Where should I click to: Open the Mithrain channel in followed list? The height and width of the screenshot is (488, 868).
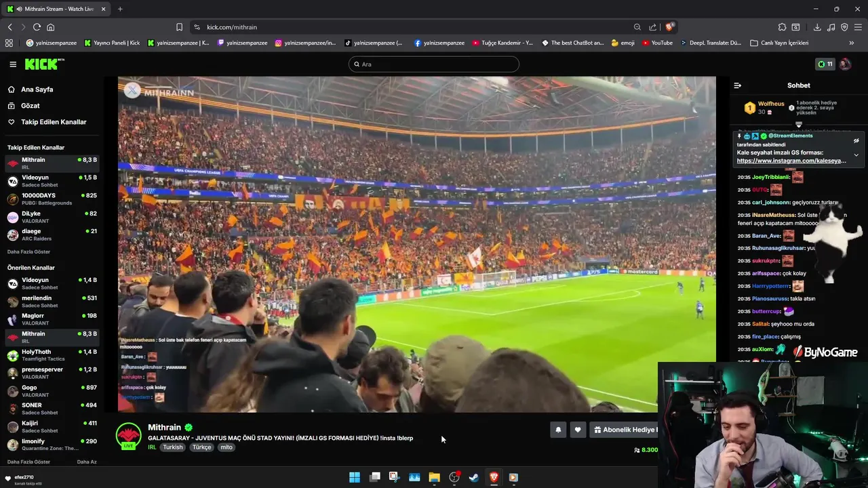[52, 163]
